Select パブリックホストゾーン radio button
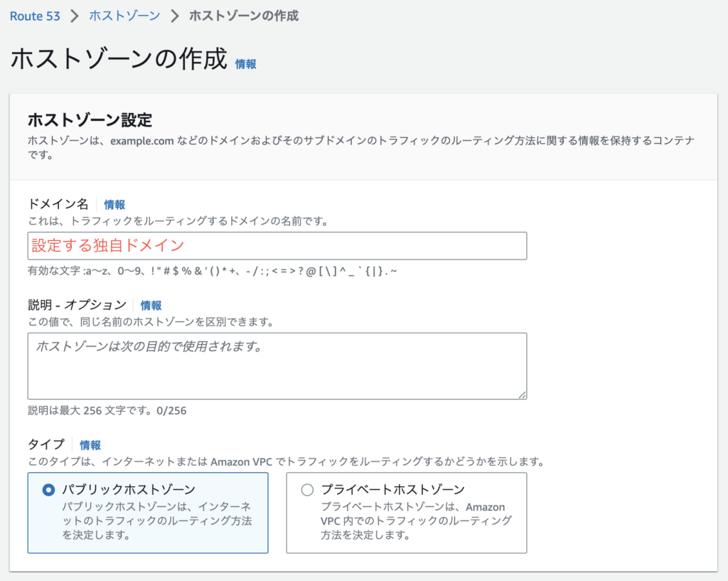This screenshot has height=581, width=728. (x=48, y=489)
